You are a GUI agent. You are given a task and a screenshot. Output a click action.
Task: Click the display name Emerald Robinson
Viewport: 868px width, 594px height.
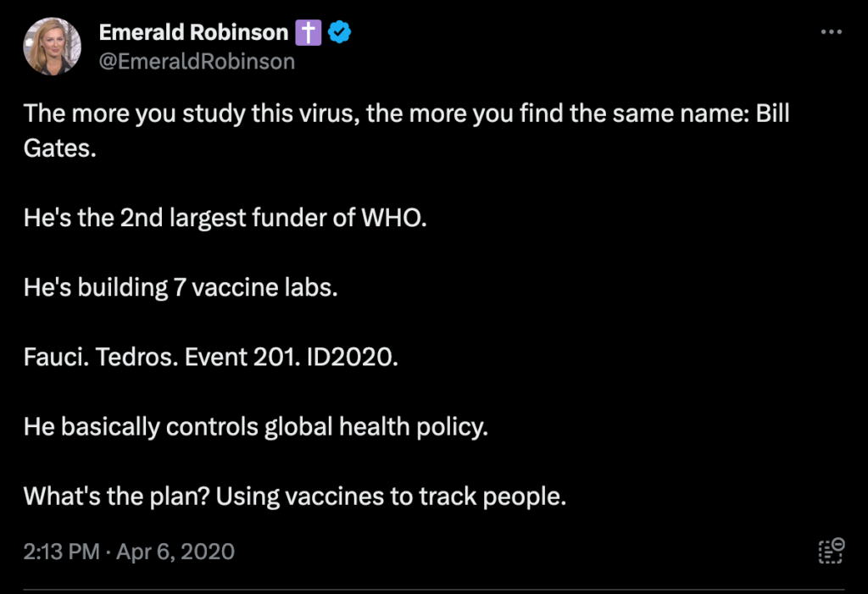tap(193, 33)
